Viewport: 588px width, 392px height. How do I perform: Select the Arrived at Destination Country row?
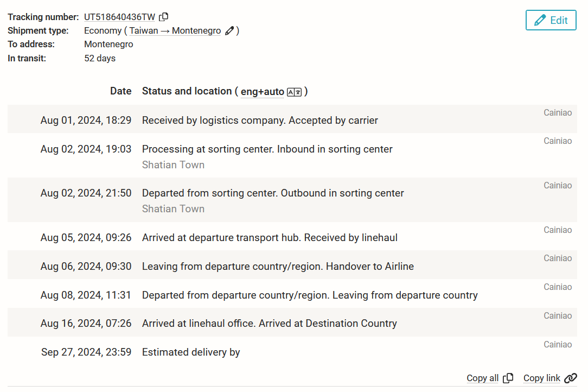pyautogui.click(x=292, y=322)
